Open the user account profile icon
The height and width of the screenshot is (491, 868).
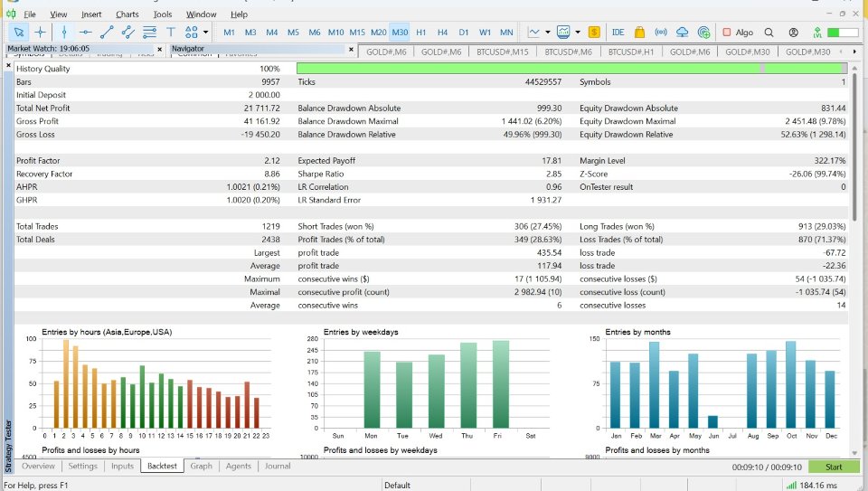pos(793,33)
